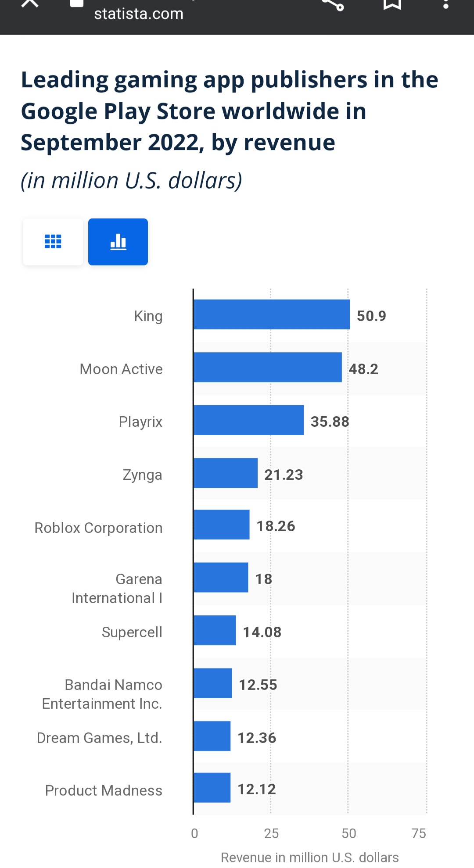Screen dimensions: 474x868
Task: Tap the Zynga bar in chart
Action: coord(226,473)
